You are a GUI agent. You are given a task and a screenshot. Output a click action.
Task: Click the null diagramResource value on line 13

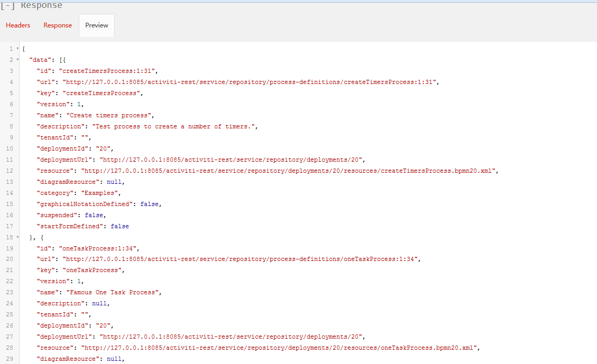[x=114, y=182]
